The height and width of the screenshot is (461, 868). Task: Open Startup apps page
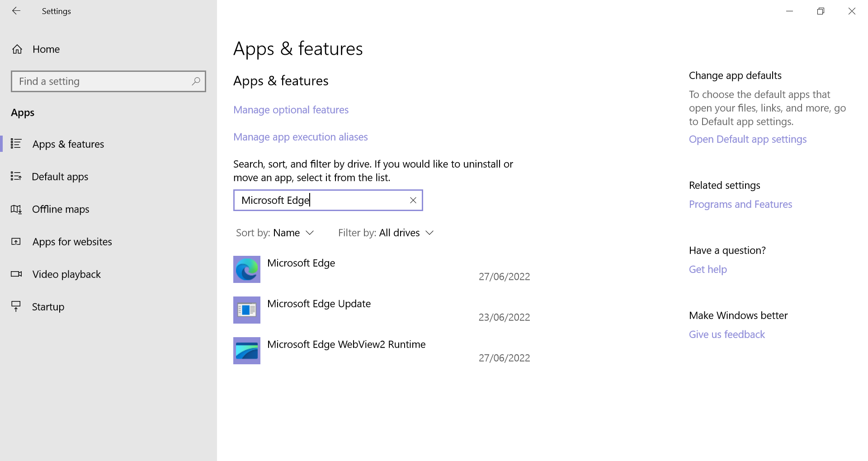coord(108,307)
